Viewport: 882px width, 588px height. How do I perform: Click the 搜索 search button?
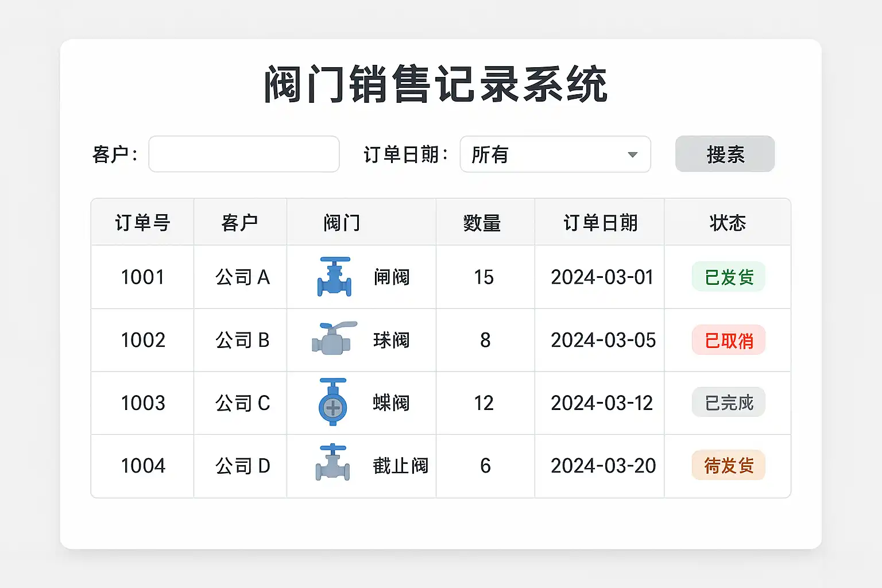tap(725, 154)
